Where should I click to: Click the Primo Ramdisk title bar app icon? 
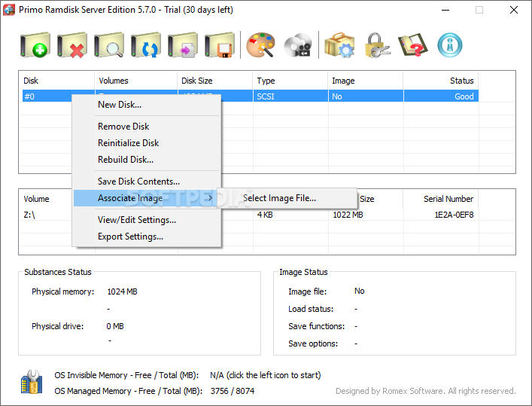[9, 10]
